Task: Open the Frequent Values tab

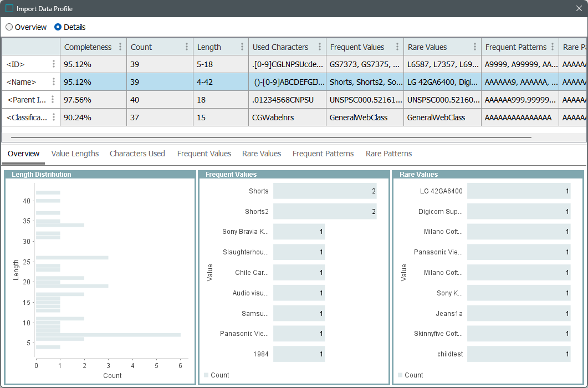Action: (x=204, y=154)
